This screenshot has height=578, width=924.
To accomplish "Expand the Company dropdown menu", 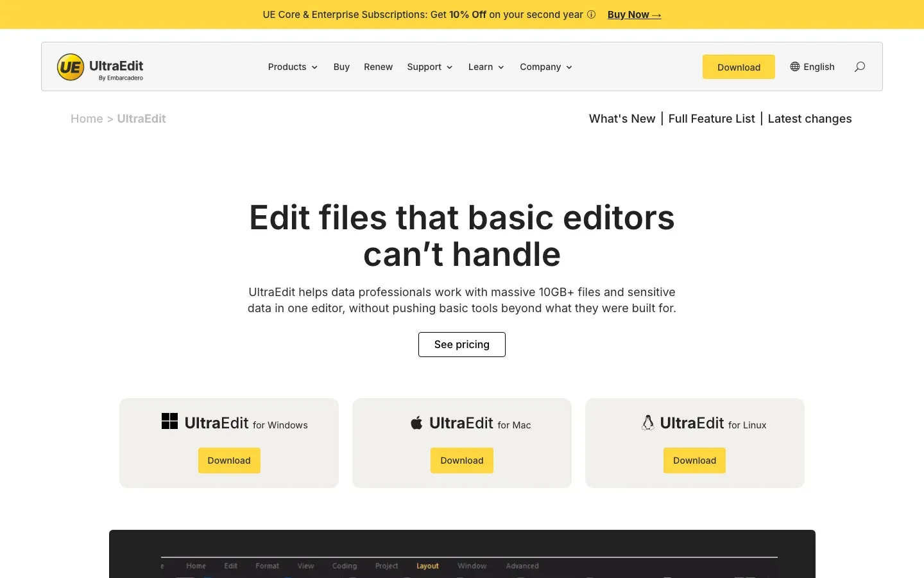I will pyautogui.click(x=546, y=67).
